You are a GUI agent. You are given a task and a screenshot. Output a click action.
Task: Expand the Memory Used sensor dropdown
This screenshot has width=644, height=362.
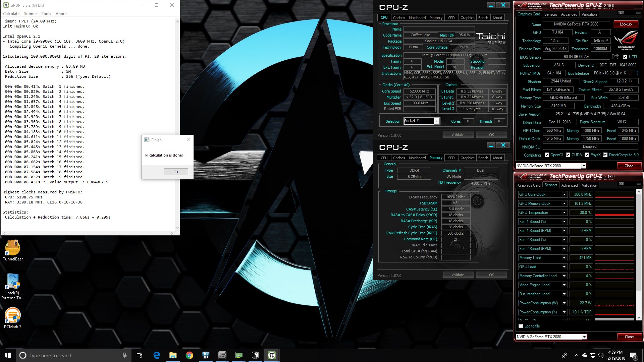(x=564, y=258)
